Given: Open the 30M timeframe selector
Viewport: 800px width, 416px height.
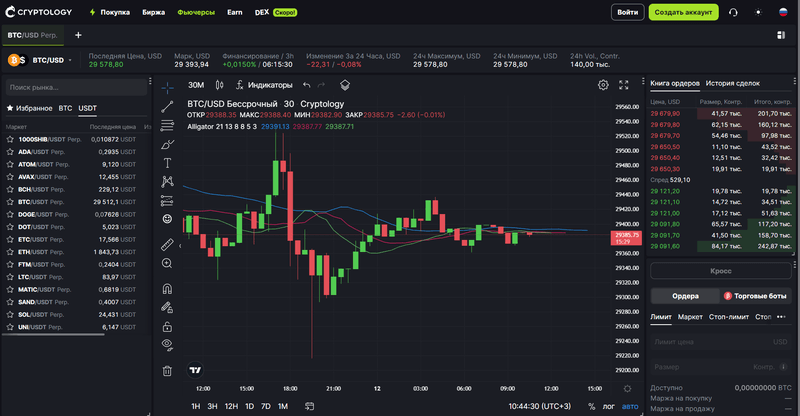Looking at the screenshot, I should [x=196, y=85].
